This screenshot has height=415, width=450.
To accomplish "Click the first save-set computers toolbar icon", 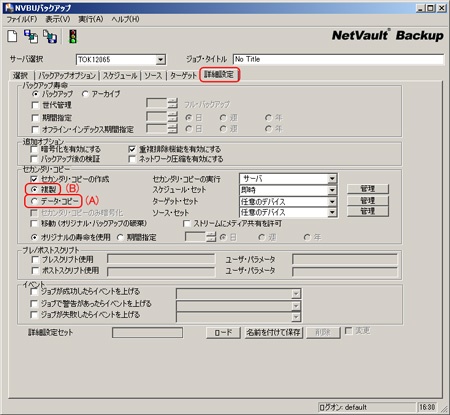I will pyautogui.click(x=31, y=36).
